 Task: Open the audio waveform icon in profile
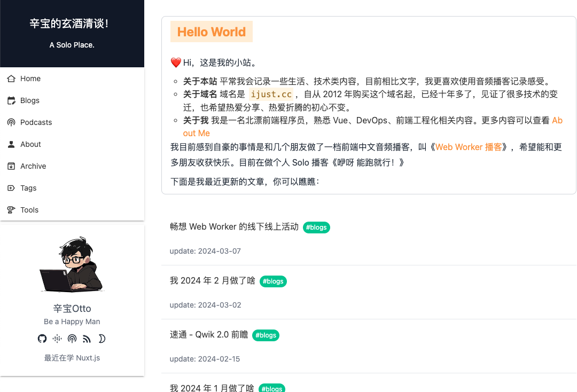57,339
